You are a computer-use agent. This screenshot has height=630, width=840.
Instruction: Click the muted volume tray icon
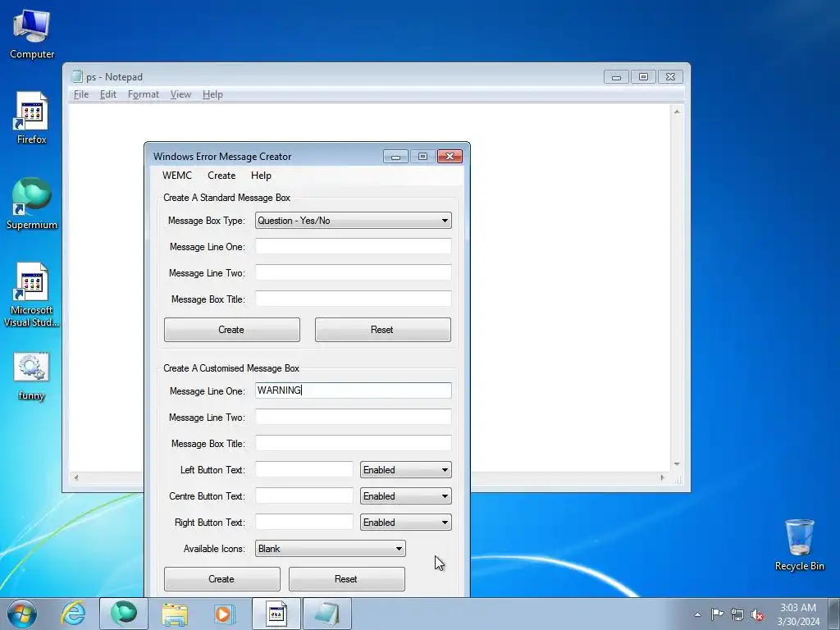tap(757, 614)
